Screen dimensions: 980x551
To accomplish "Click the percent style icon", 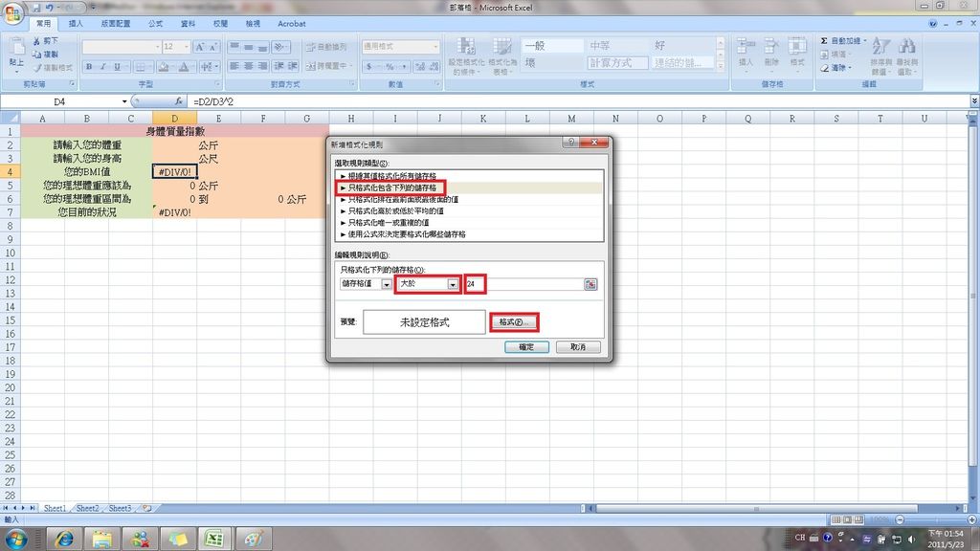I will (390, 66).
